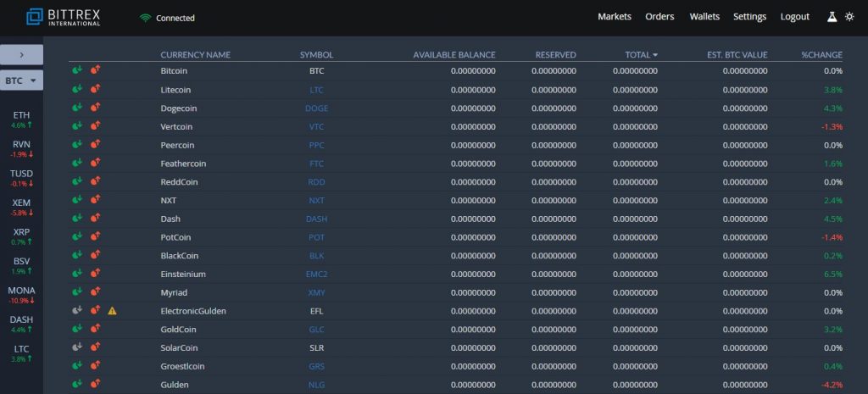Click the Dogecoin withdraw icon

[95, 108]
